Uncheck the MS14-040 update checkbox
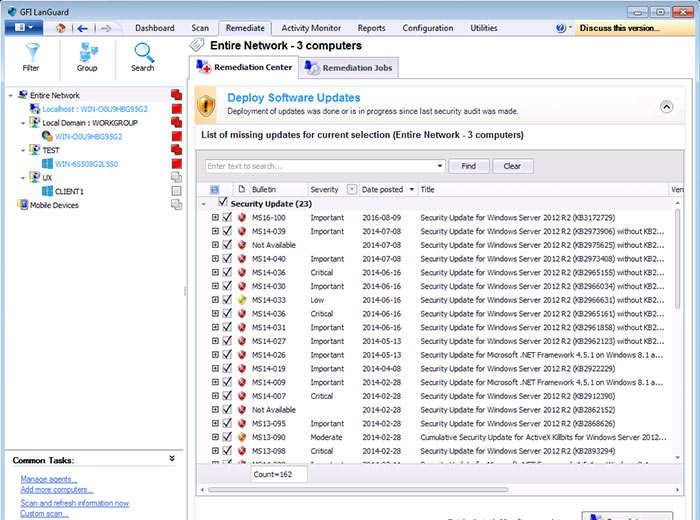The height and width of the screenshot is (520, 700). coord(227,258)
